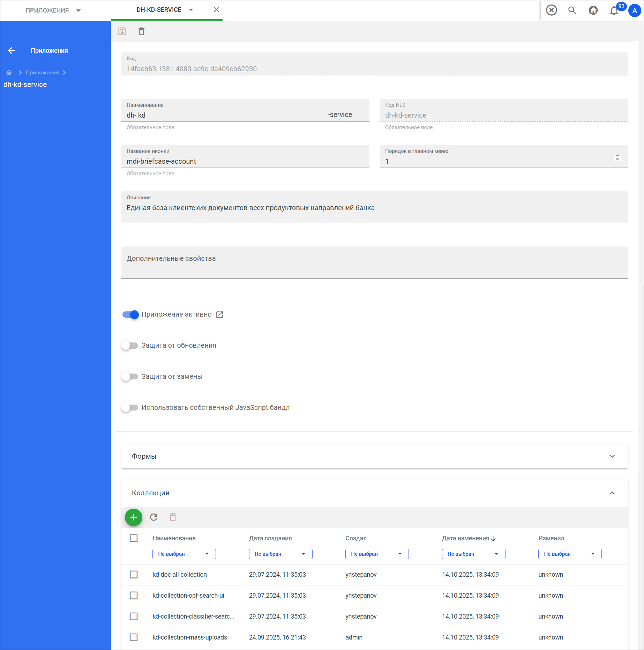Open the kd-collection-classifier-searc... collection
This screenshot has height=650, width=644.
coord(193,616)
